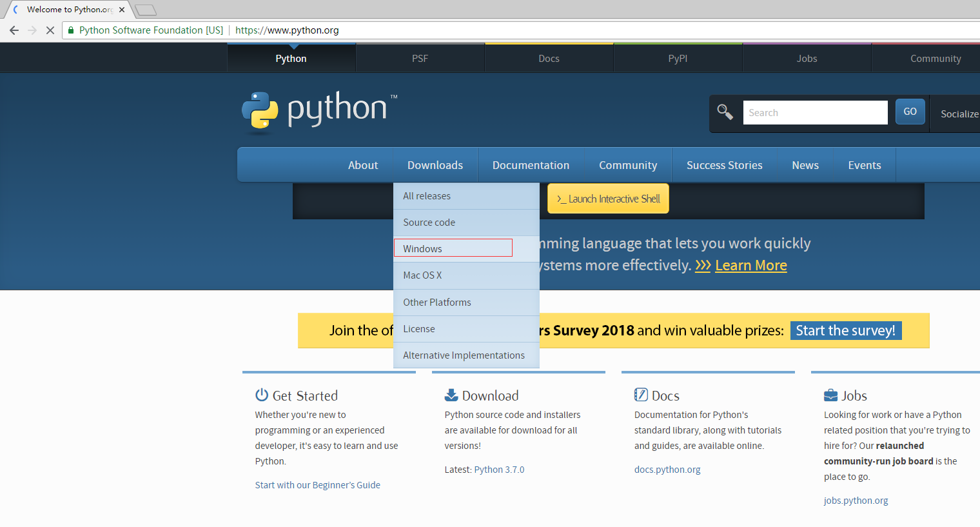
Task: Open the PSF top-bar tab
Action: (420, 58)
